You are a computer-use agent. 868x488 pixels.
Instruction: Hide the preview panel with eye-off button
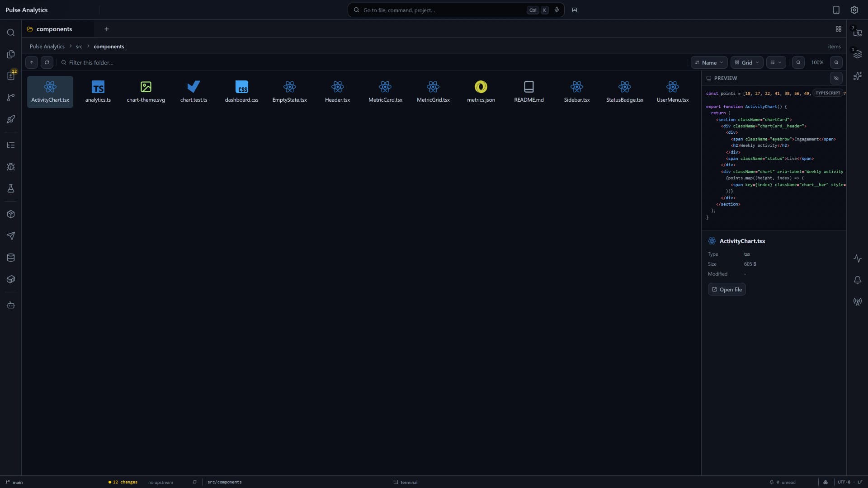click(x=836, y=78)
